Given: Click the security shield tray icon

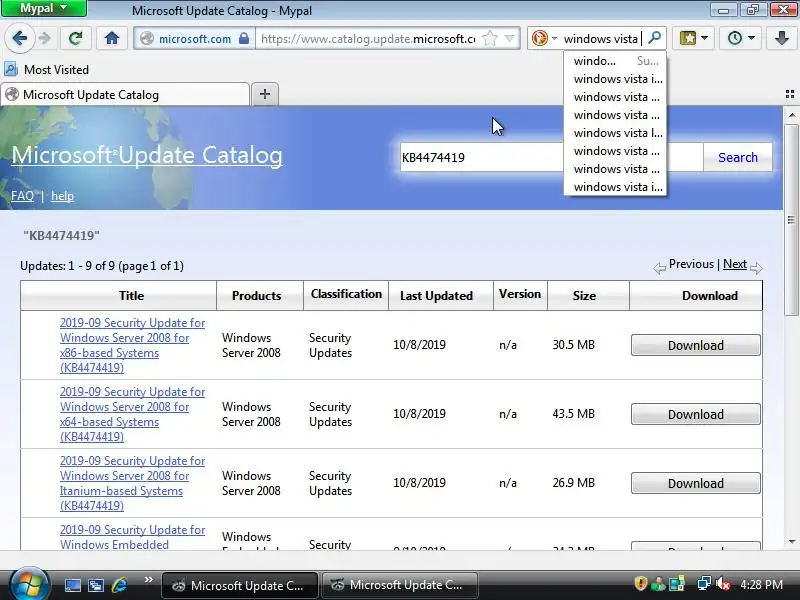Looking at the screenshot, I should (640, 584).
